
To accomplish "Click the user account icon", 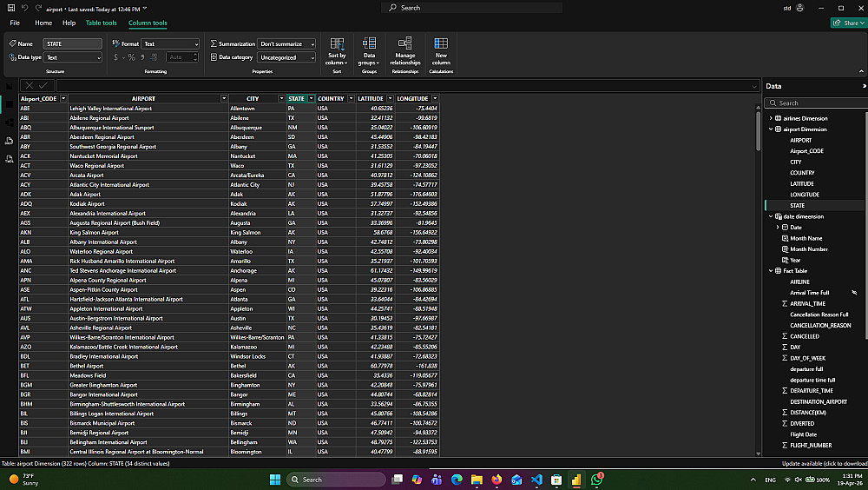I will point(800,8).
